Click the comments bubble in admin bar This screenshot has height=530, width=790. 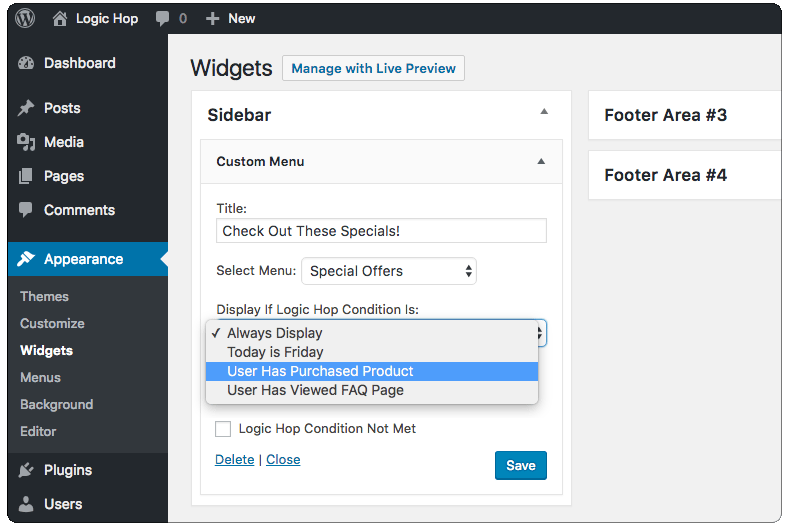coord(162,19)
